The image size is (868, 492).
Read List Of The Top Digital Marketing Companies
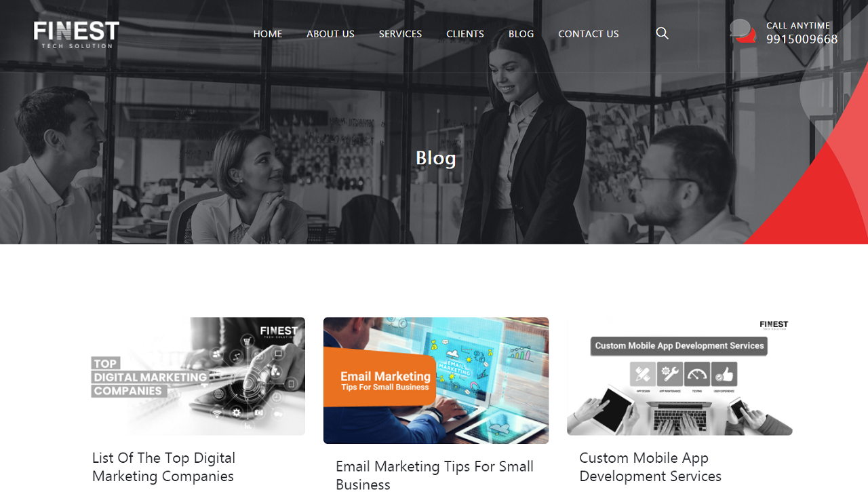click(163, 467)
